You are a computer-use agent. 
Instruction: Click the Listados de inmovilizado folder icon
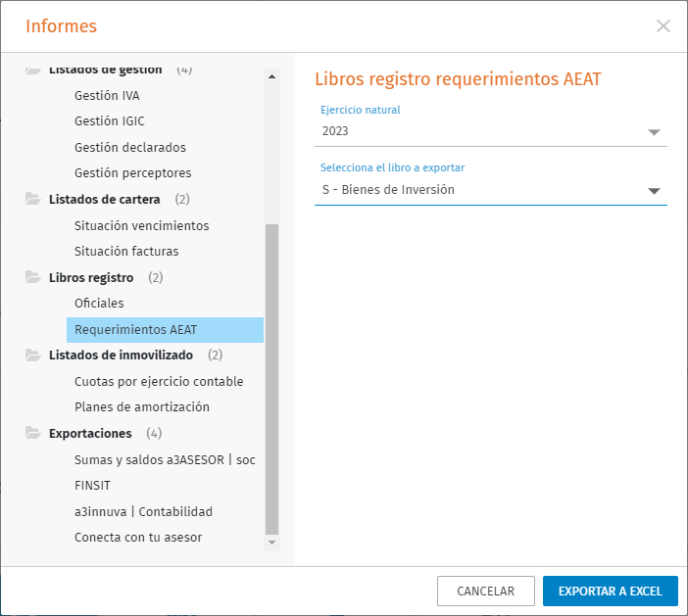33,355
